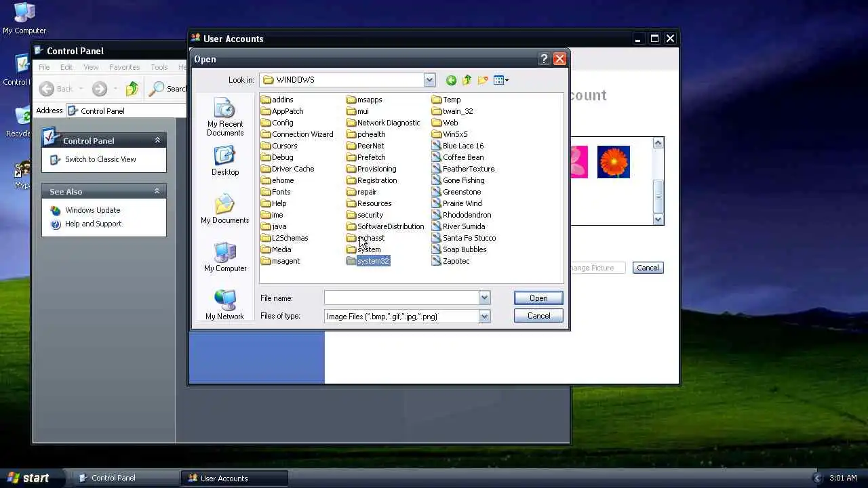Open Help and Support link
Viewport: 868px width, 488px height.
click(x=93, y=224)
